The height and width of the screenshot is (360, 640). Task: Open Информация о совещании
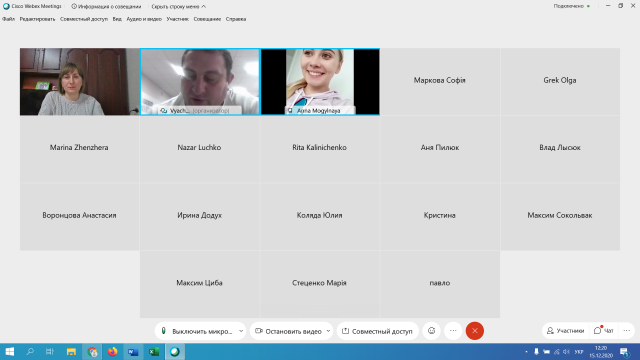click(x=106, y=7)
